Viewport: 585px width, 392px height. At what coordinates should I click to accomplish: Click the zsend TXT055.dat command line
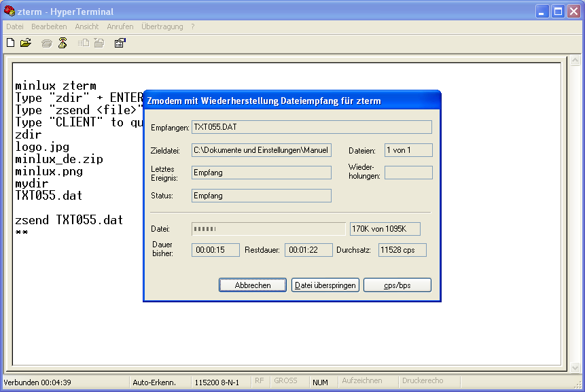(x=69, y=219)
